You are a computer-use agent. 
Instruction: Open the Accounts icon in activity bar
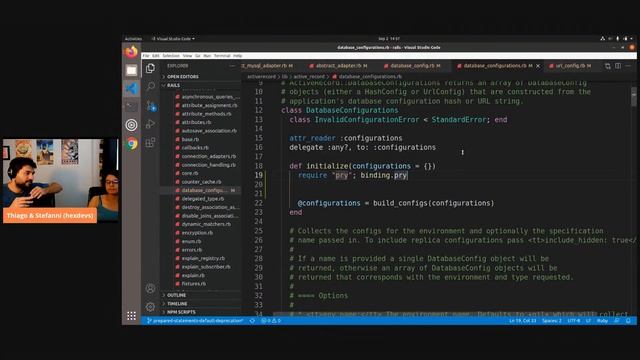(150, 288)
